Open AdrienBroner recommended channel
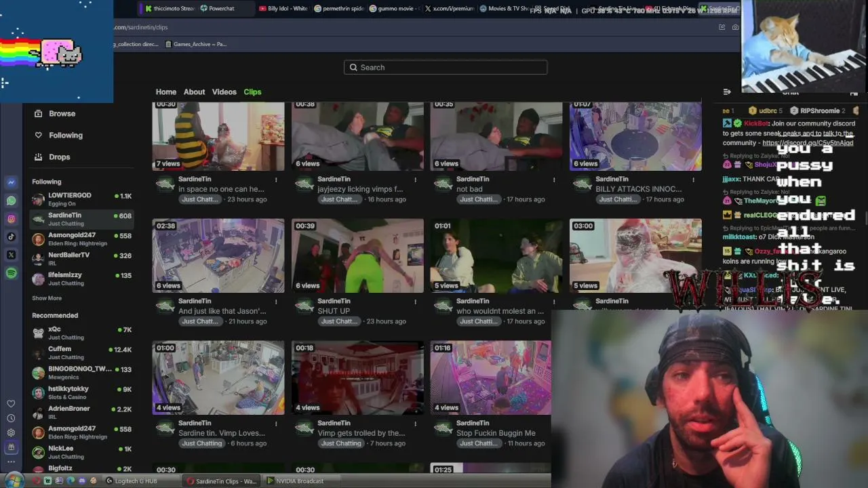 coord(82,412)
